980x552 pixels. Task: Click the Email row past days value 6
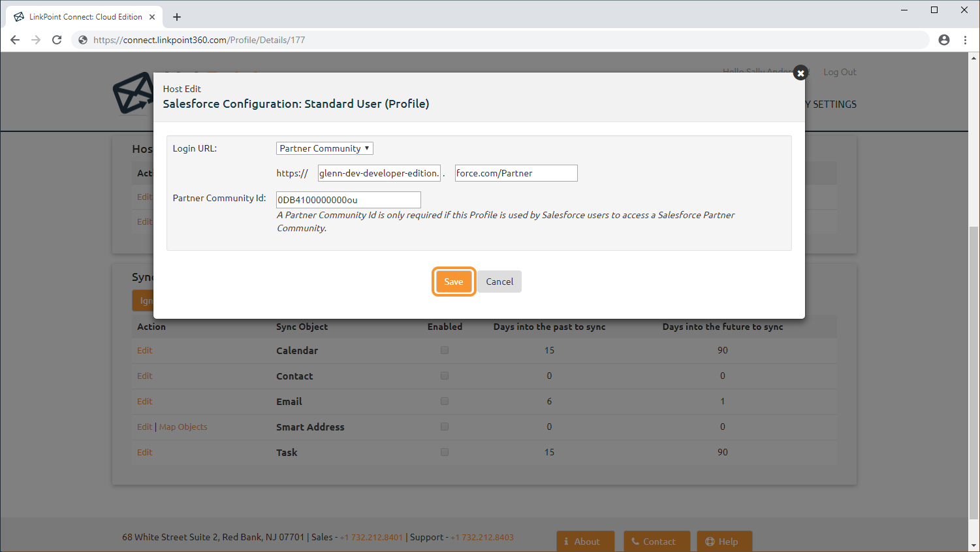[x=549, y=401]
